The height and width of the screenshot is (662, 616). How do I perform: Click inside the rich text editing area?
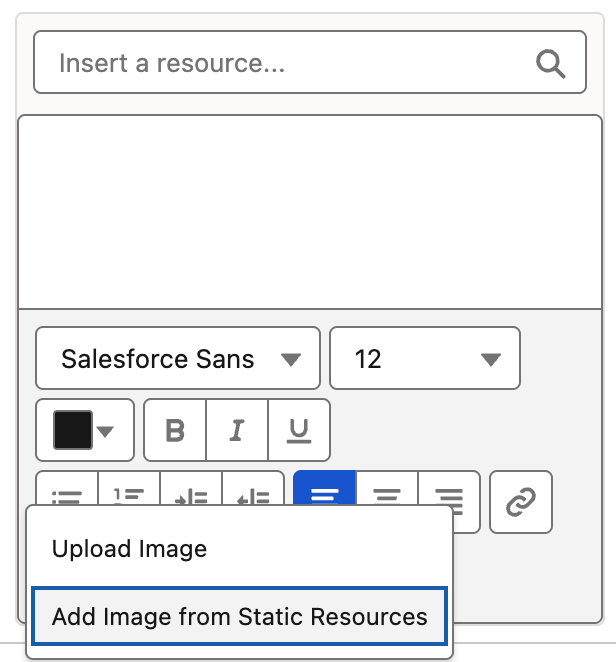(x=310, y=212)
